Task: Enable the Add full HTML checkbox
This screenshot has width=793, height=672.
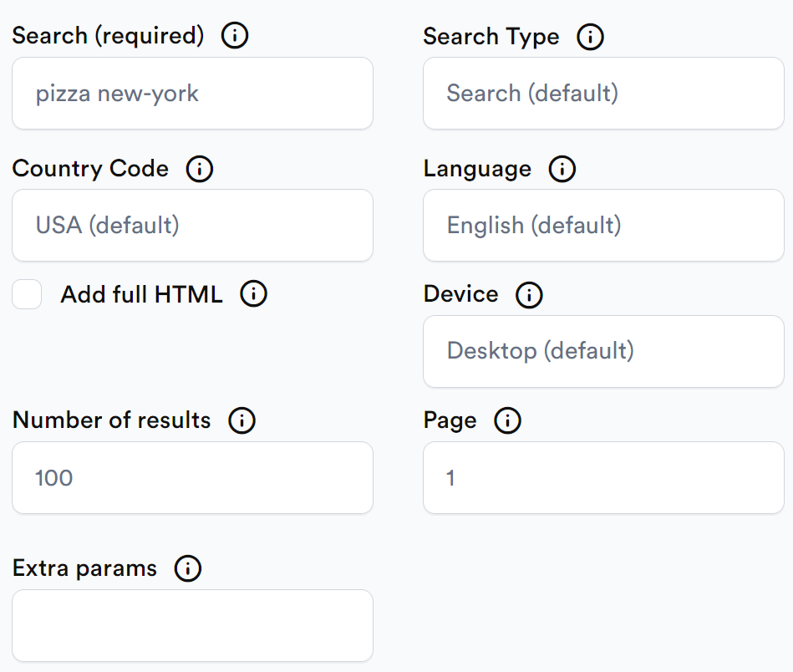Action: click(x=26, y=294)
